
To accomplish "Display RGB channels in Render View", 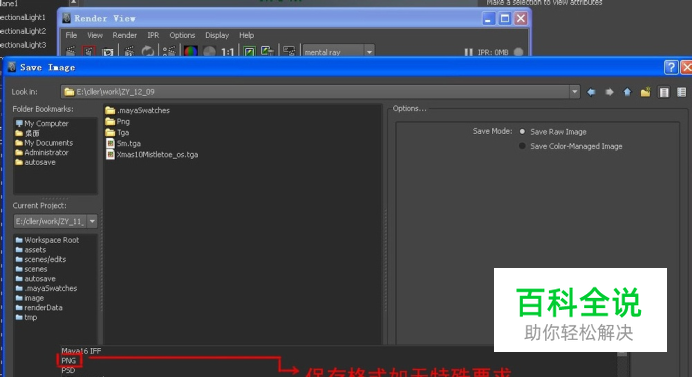I will (x=191, y=51).
